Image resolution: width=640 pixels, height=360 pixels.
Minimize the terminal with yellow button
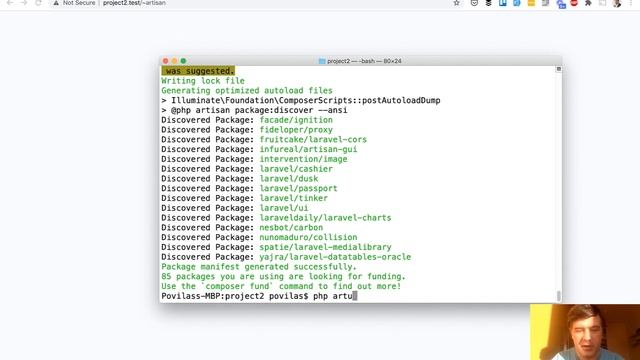pos(174,61)
